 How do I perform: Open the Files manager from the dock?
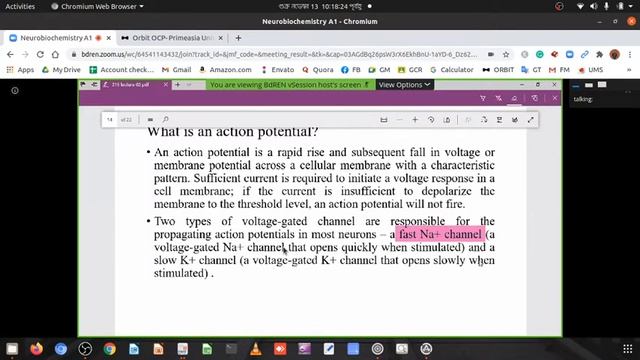pos(12,349)
